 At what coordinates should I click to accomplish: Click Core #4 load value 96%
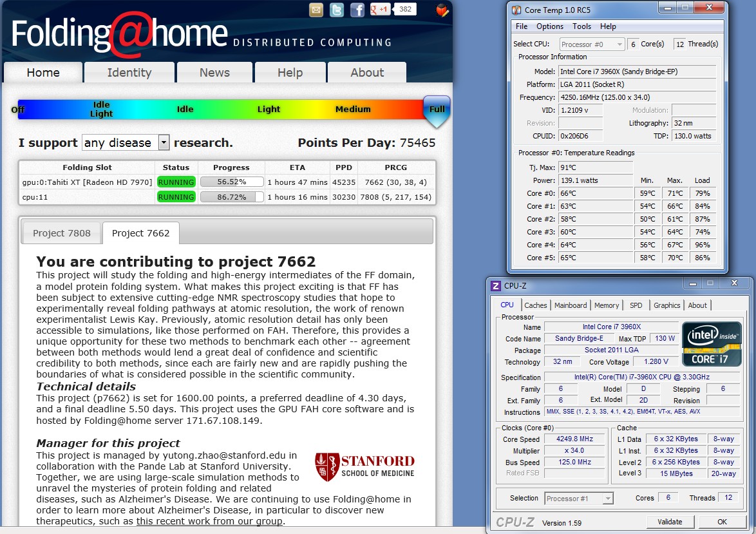[x=702, y=245]
